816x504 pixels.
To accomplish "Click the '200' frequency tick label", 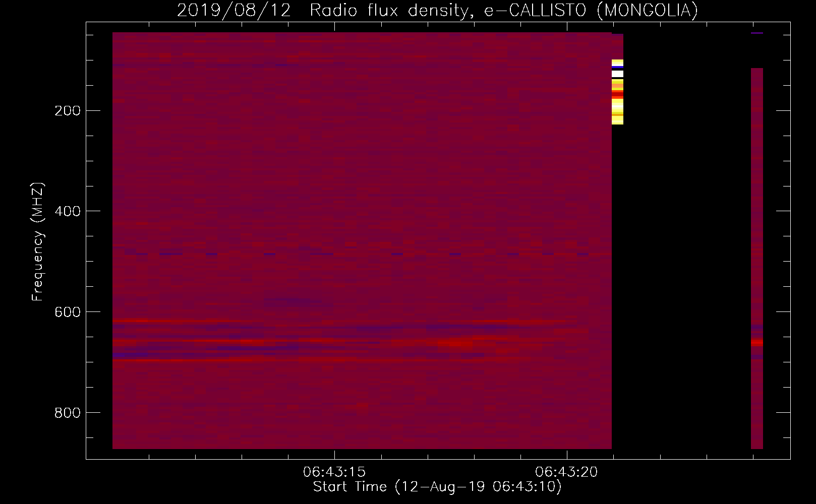I will (x=68, y=110).
